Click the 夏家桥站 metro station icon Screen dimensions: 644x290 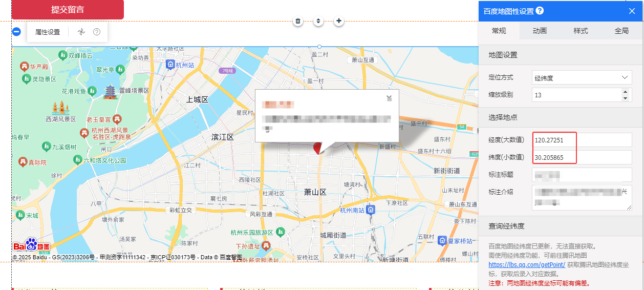pyautogui.click(x=443, y=240)
